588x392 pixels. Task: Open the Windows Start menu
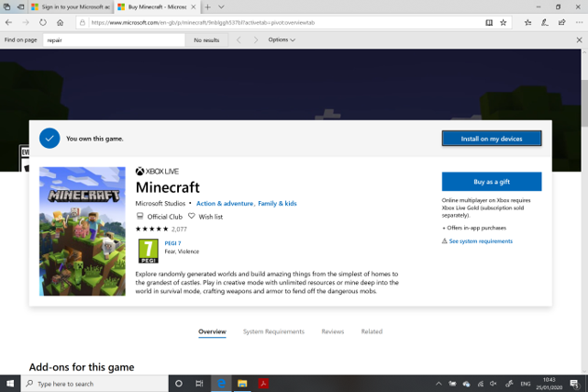click(x=10, y=384)
